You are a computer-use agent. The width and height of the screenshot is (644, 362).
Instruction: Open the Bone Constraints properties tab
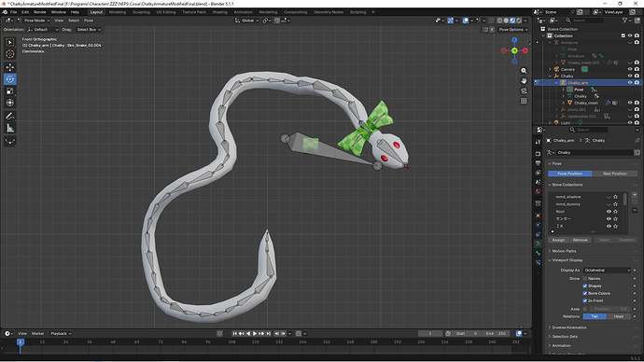click(538, 263)
